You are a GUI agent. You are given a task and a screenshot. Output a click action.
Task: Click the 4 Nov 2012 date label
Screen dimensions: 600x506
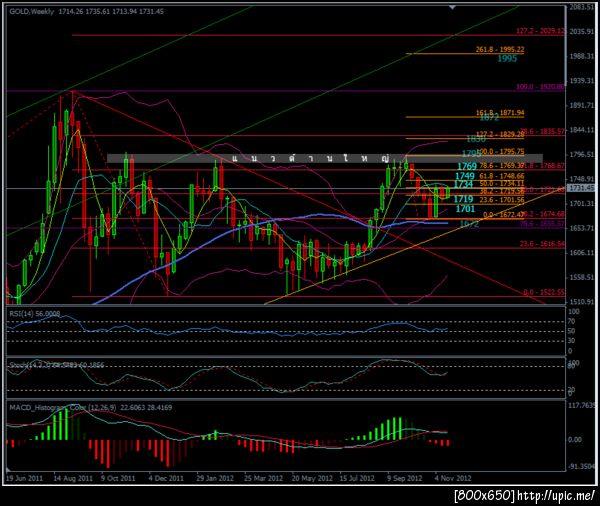click(453, 478)
